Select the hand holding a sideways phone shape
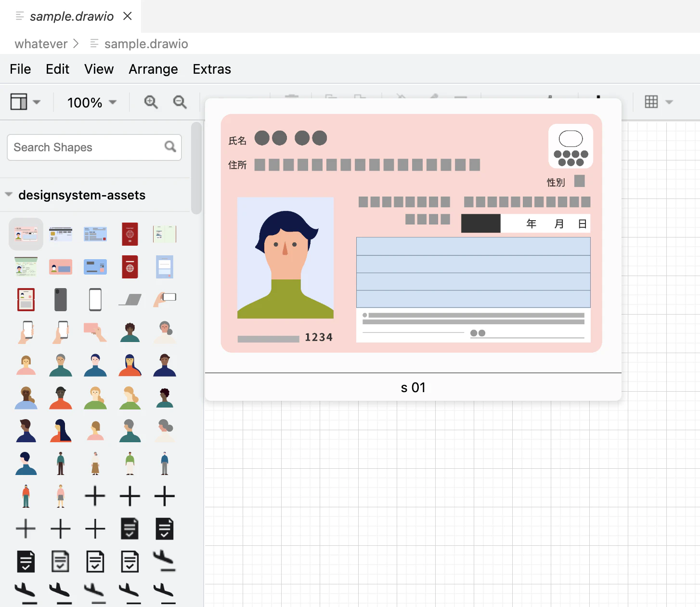Screen dimensions: 700x607 tap(165, 300)
